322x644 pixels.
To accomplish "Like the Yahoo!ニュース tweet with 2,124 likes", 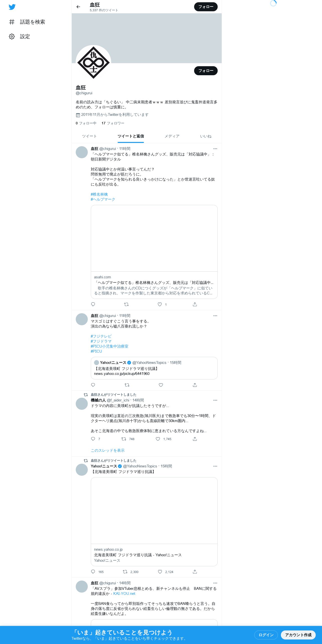I will pyautogui.click(x=160, y=572).
